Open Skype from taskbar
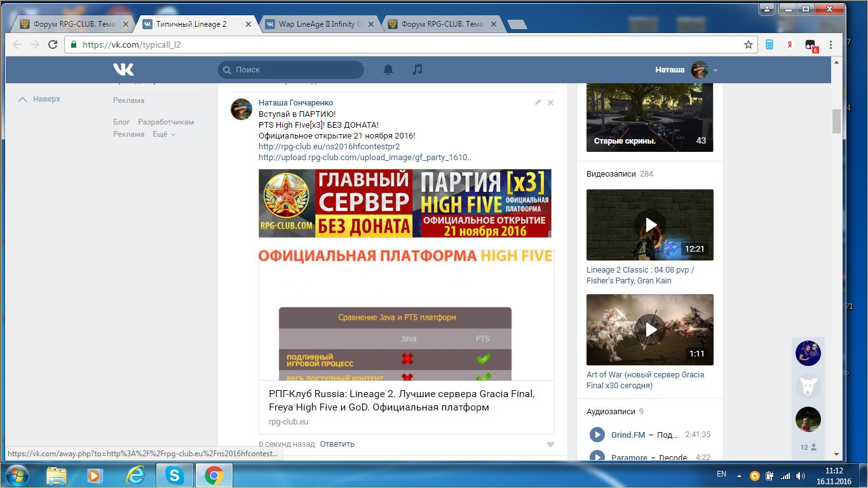The image size is (868, 488). (174, 475)
